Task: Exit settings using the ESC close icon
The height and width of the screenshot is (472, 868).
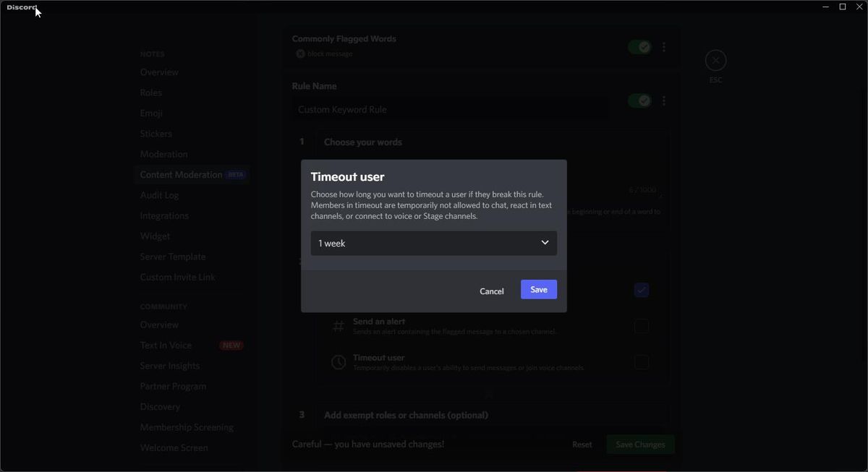Action: (x=715, y=60)
